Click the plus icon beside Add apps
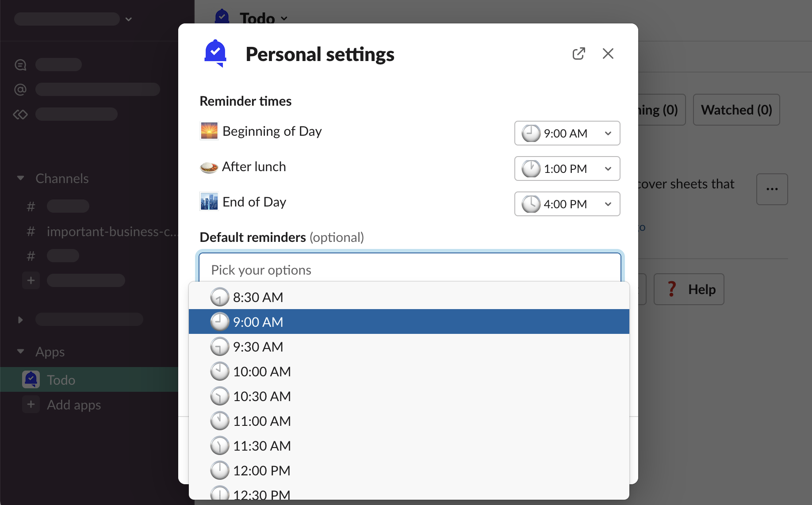 (31, 405)
